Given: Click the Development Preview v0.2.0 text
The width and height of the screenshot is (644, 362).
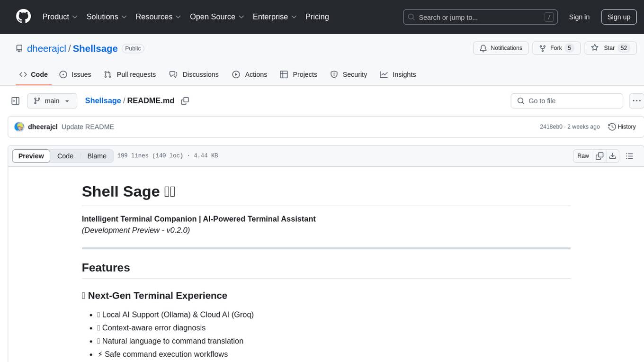Looking at the screenshot, I should point(136,230).
